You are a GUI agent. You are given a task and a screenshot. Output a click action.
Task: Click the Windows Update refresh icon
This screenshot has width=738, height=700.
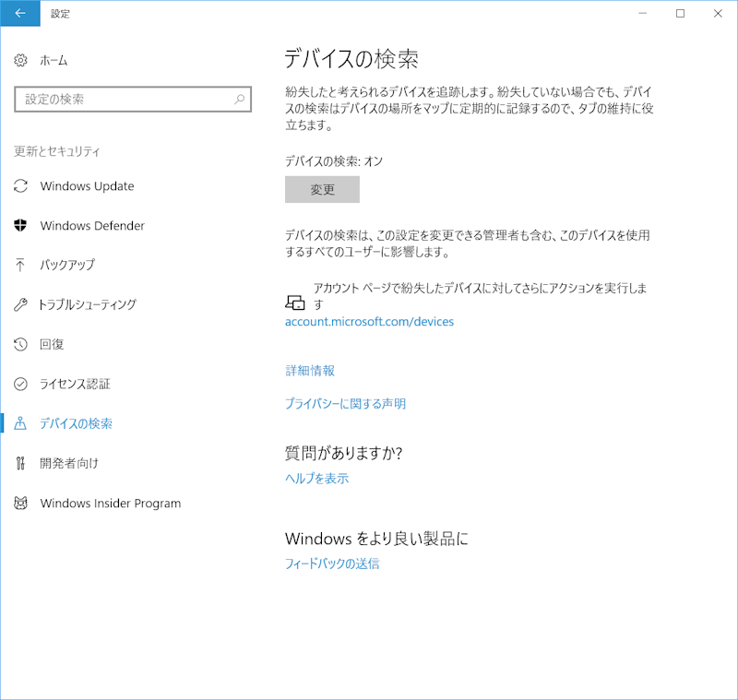(x=21, y=186)
